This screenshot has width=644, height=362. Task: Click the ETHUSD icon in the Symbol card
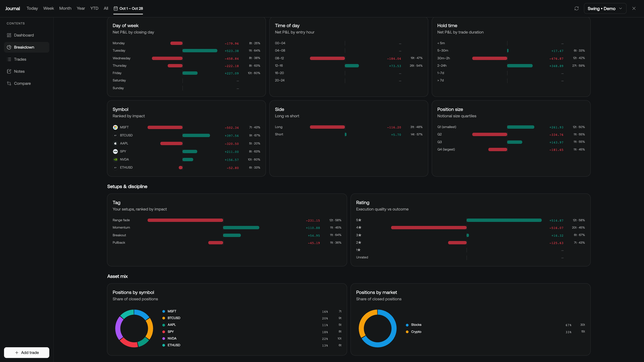point(115,168)
